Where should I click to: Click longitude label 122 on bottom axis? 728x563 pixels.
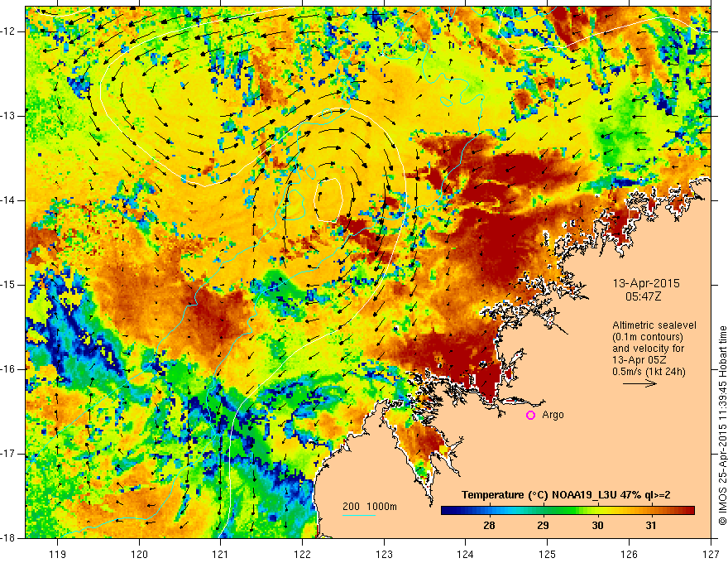pos(302,554)
